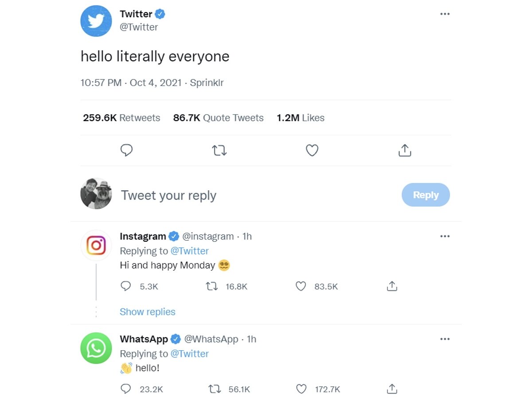
Task: Share WhatsApp's reply tweet
Action: 392,389
